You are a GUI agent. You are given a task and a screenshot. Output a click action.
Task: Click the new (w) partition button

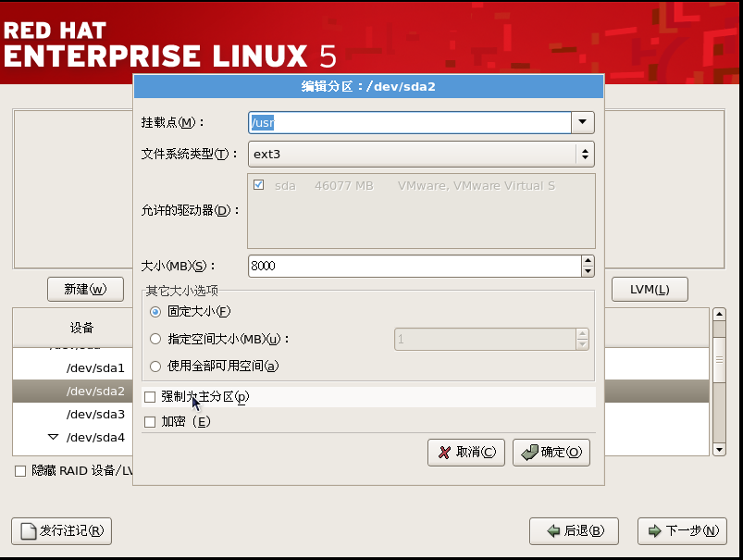[x=85, y=289]
